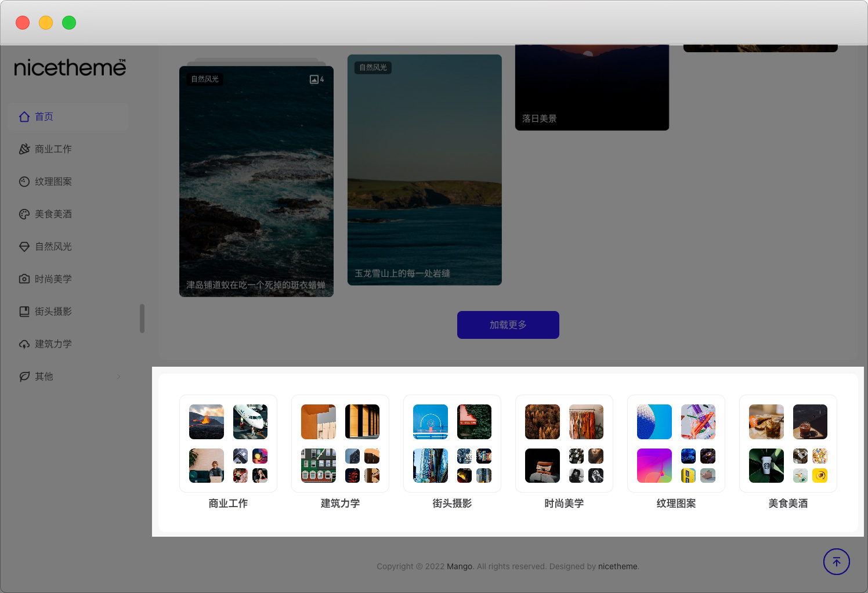
Task: Click the camera icon beside 时尚美学
Action: pyautogui.click(x=24, y=279)
